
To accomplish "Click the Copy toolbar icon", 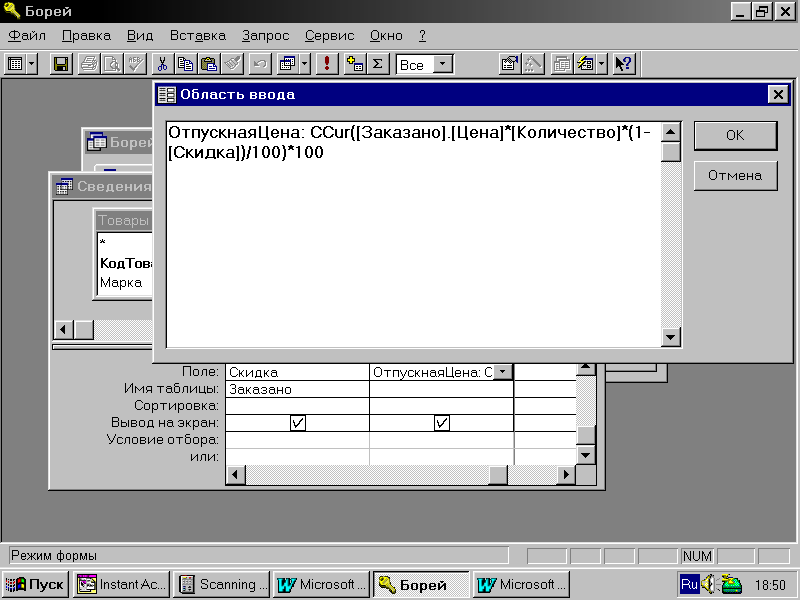I will [x=185, y=64].
